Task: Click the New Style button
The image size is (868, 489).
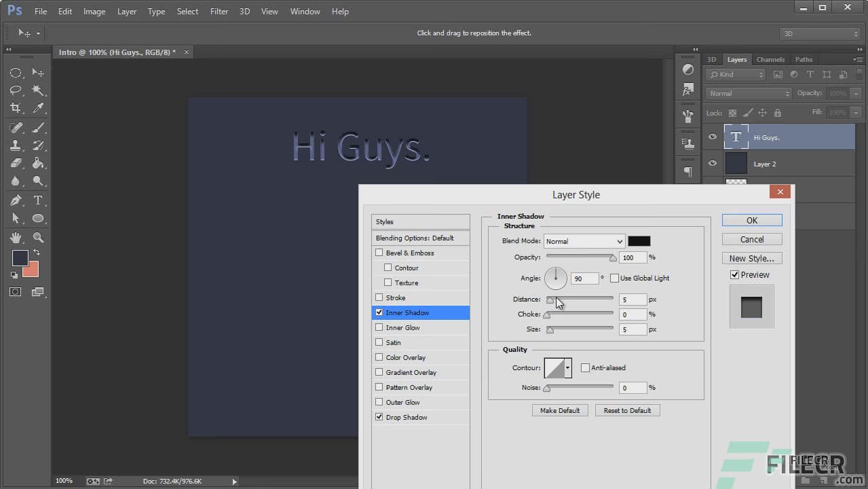Action: click(751, 258)
